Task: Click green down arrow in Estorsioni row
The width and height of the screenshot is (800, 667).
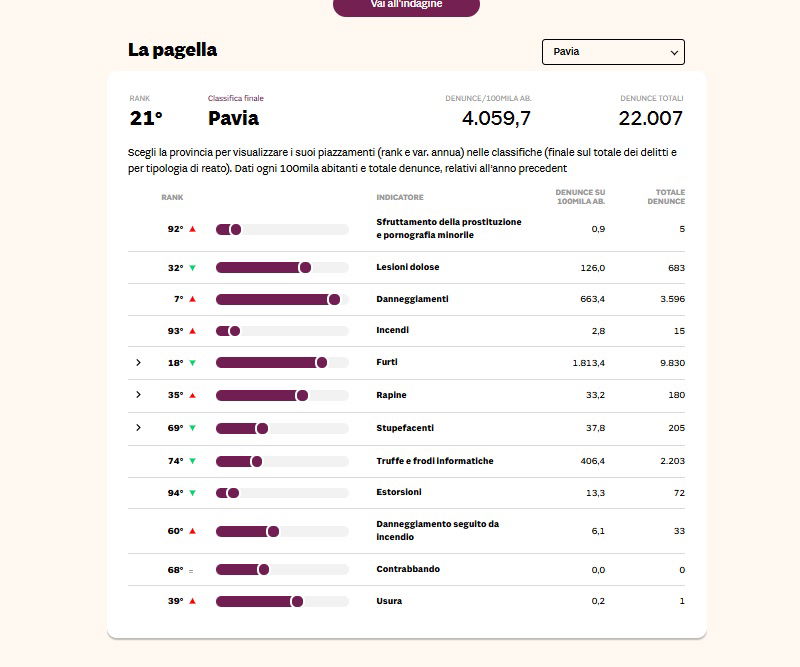Action: click(192, 493)
